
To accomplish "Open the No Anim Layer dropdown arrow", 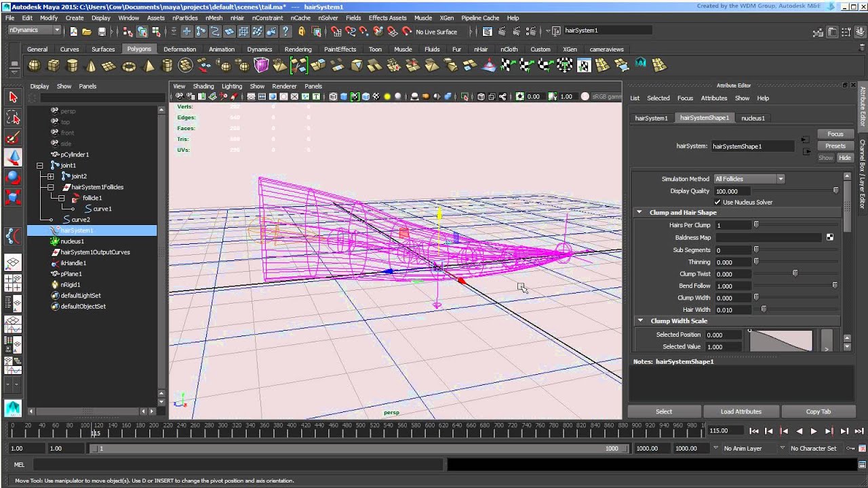I will tap(715, 448).
